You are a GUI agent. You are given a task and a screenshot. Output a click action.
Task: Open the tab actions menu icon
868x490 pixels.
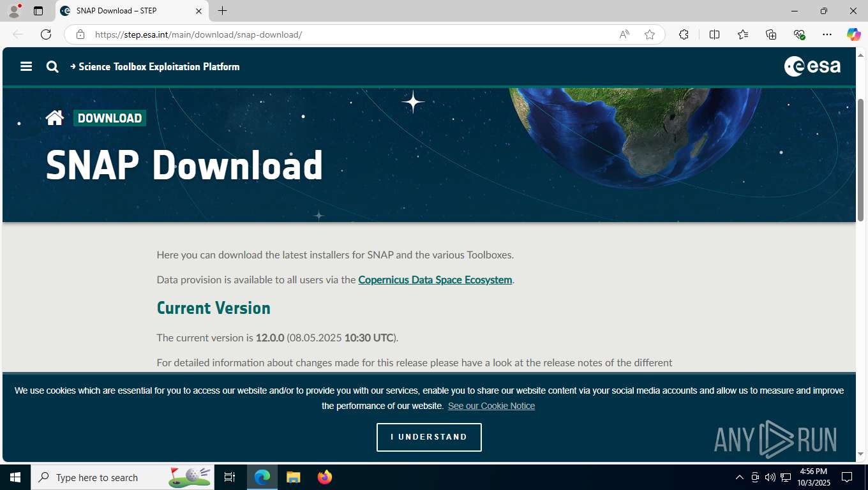[38, 11]
